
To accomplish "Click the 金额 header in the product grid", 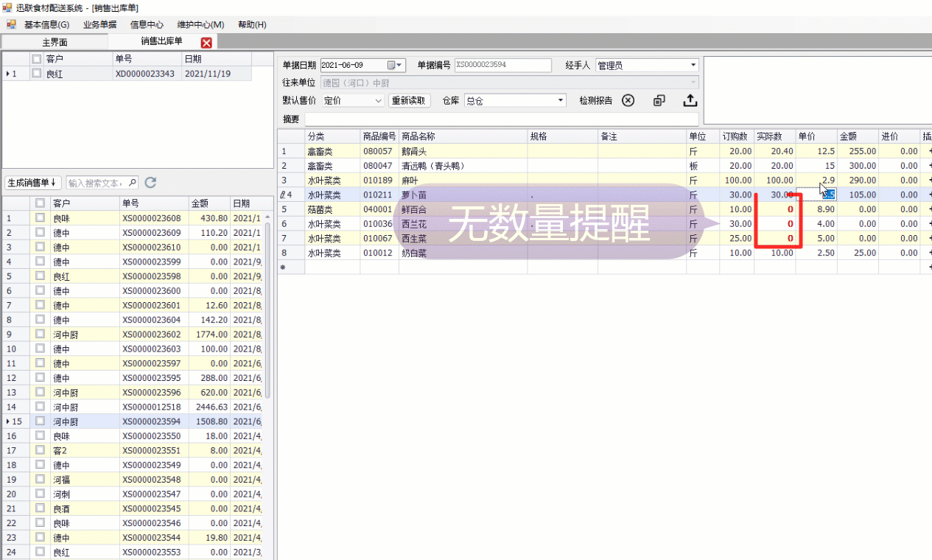I will coord(858,136).
